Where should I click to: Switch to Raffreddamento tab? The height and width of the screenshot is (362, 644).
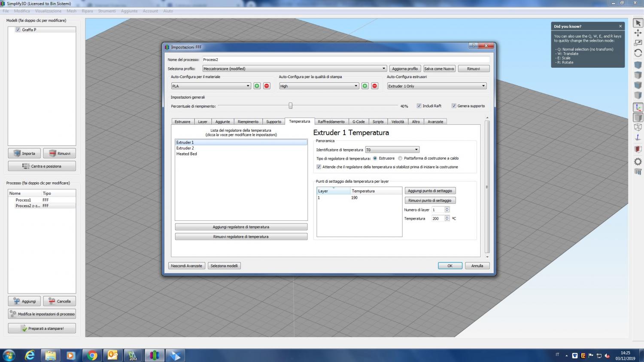(331, 122)
